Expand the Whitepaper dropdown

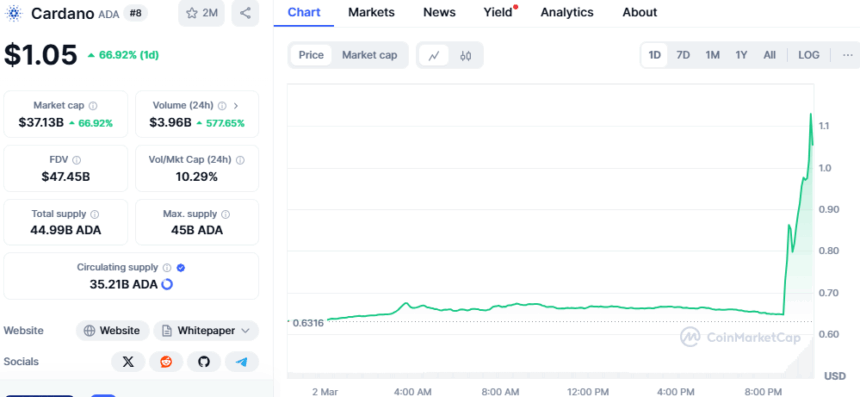click(x=206, y=331)
